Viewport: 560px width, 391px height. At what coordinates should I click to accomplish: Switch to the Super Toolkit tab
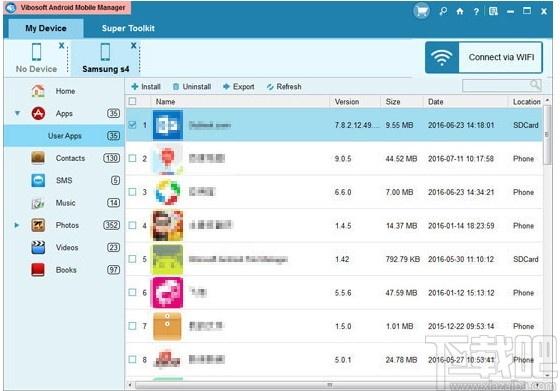128,28
